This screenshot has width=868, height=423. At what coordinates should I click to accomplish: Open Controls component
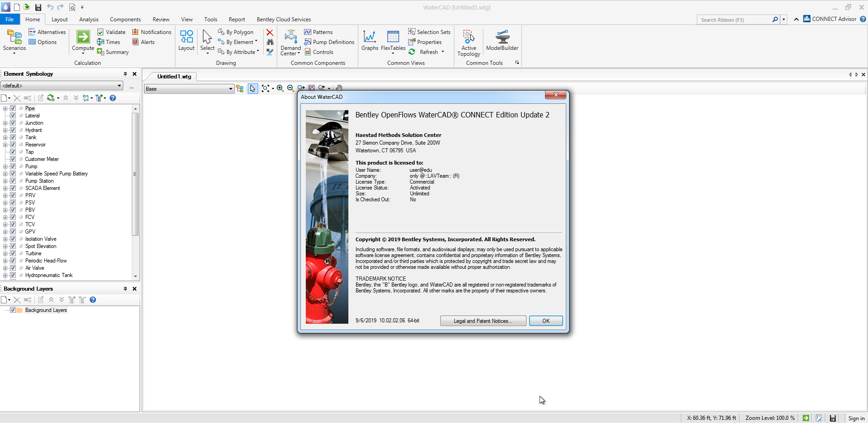tap(319, 52)
